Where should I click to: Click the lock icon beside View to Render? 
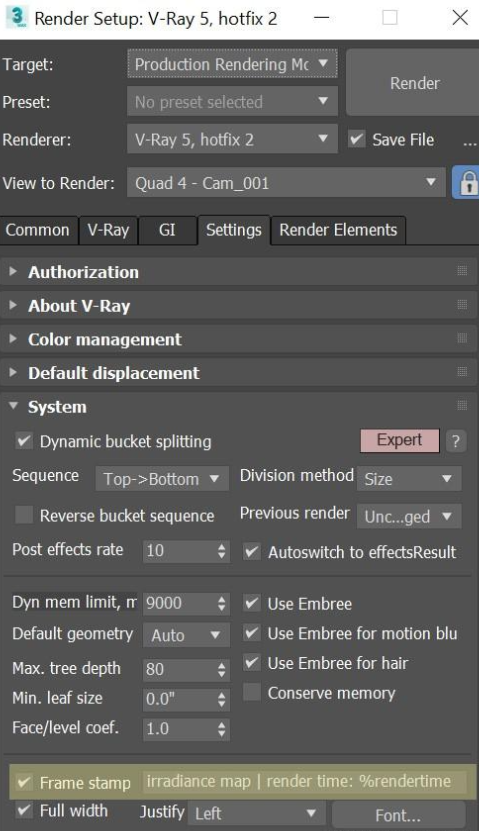tap(467, 183)
